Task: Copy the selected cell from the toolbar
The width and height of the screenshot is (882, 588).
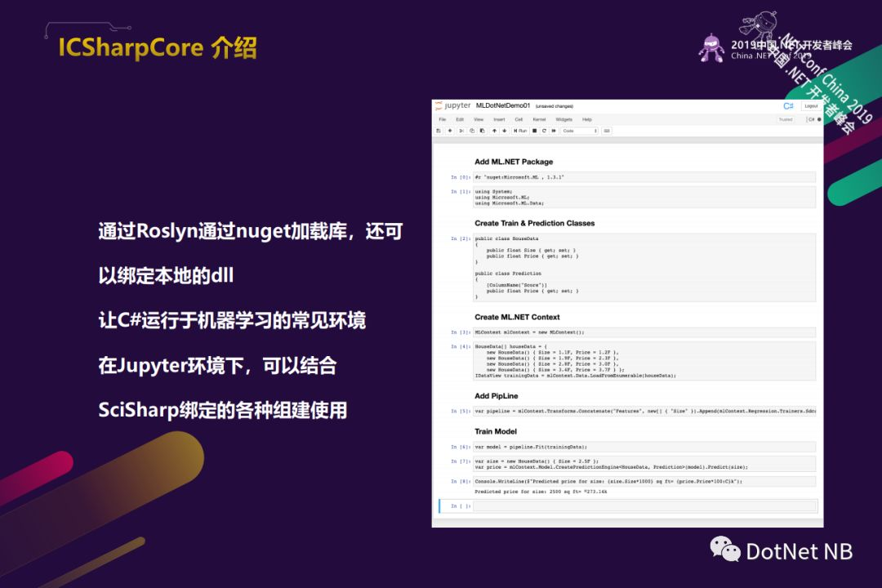Action: [x=472, y=131]
